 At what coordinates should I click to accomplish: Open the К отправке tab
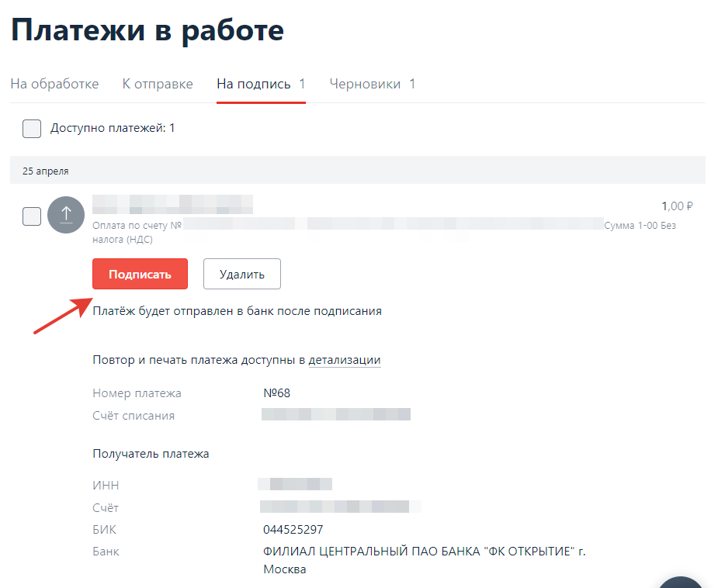pos(158,84)
